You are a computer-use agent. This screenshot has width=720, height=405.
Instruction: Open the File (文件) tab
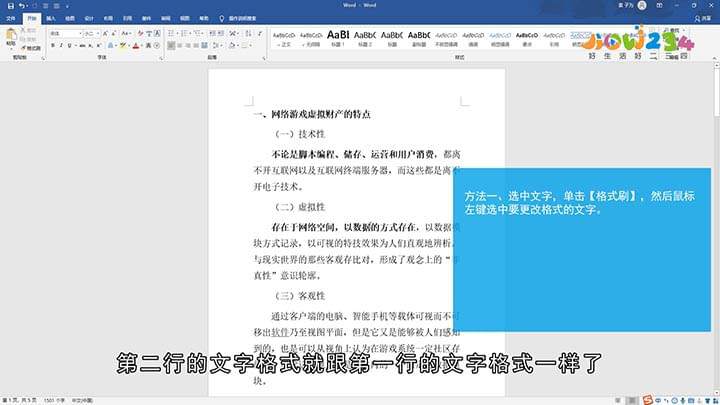pos(11,18)
